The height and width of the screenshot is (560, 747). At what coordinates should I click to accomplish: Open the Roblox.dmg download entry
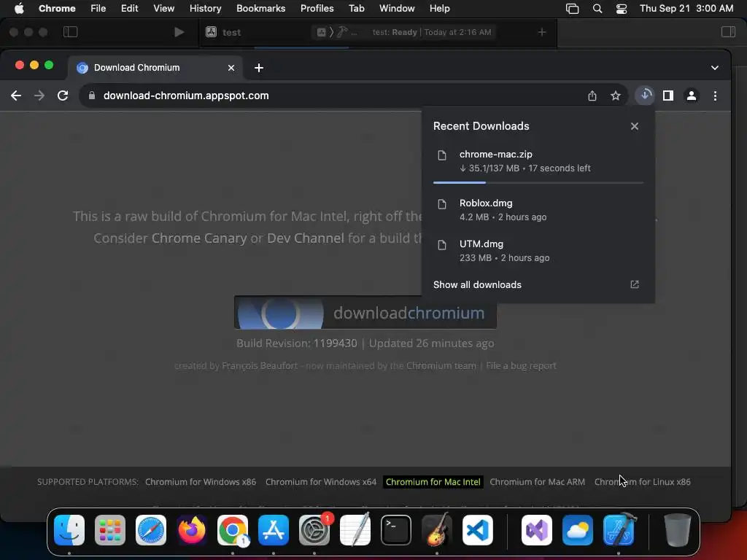[x=538, y=209]
